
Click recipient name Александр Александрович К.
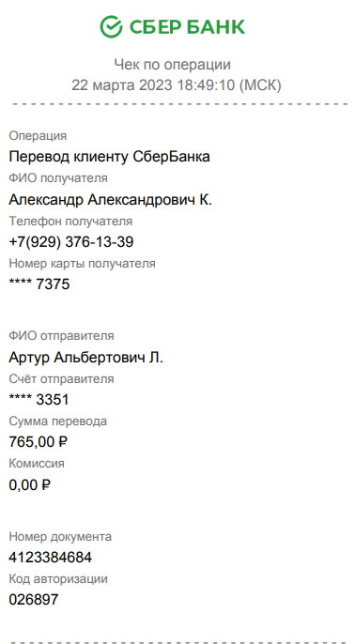[111, 200]
